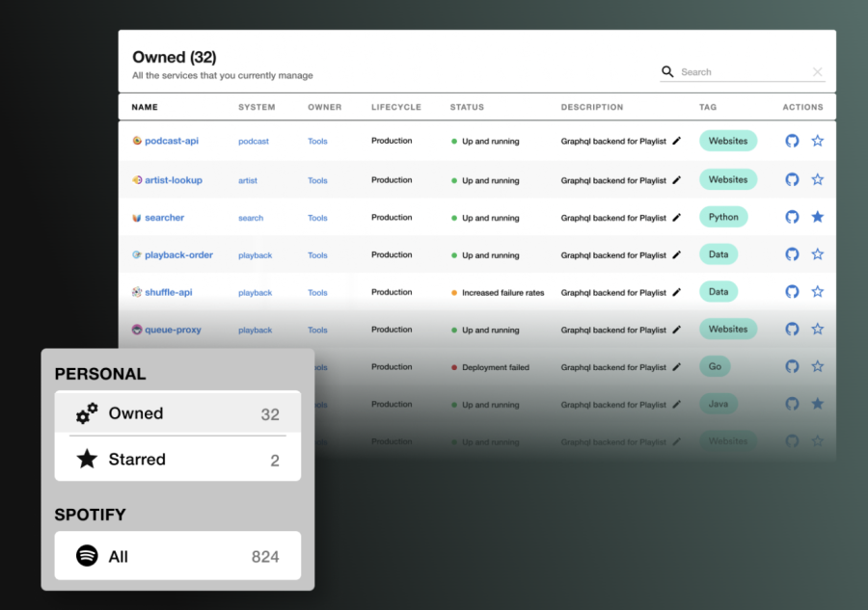
Task: Click the podcast-api service logo icon
Action: point(137,141)
